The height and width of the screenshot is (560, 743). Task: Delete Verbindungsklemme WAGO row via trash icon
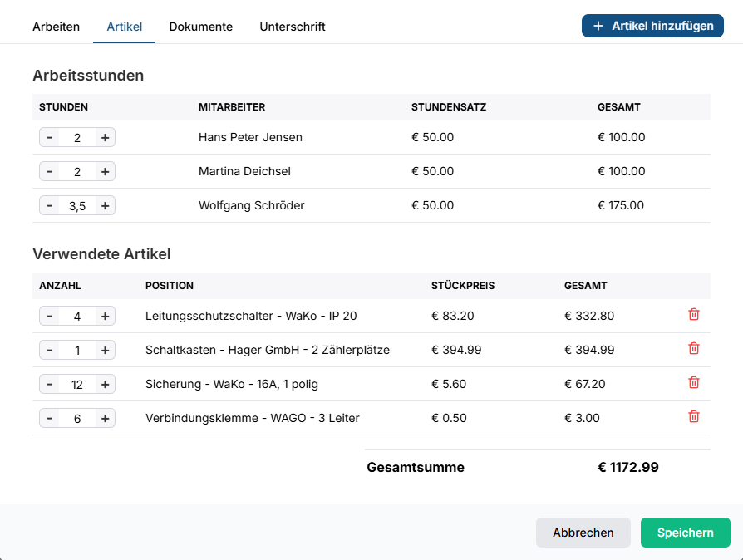(x=694, y=417)
